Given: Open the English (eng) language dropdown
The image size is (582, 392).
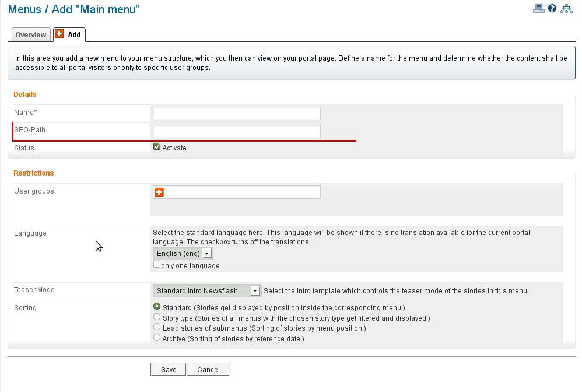Looking at the screenshot, I should point(183,254).
